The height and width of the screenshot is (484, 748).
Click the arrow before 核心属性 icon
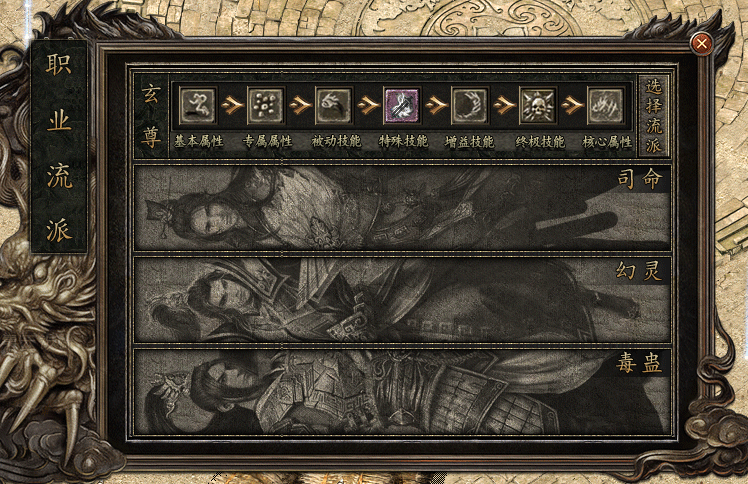click(x=572, y=105)
